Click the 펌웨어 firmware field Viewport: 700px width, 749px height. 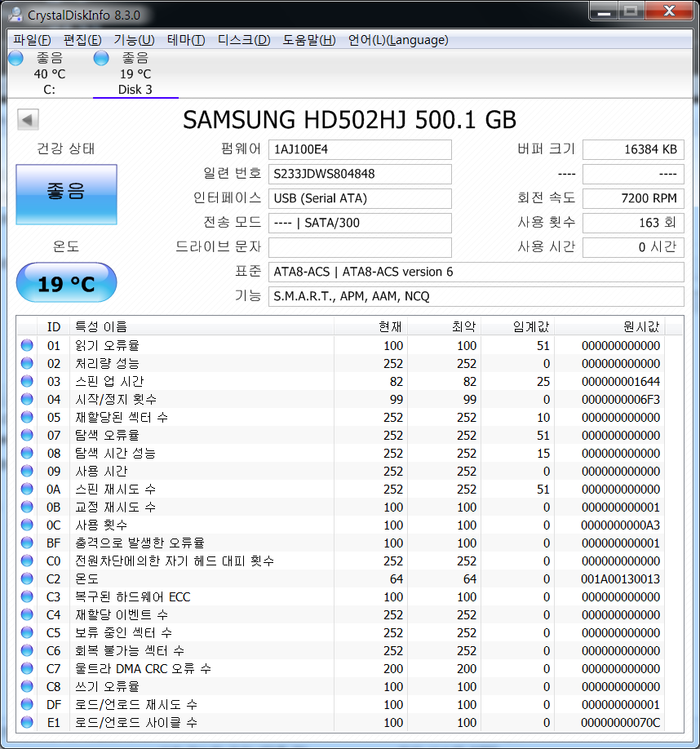click(360, 149)
